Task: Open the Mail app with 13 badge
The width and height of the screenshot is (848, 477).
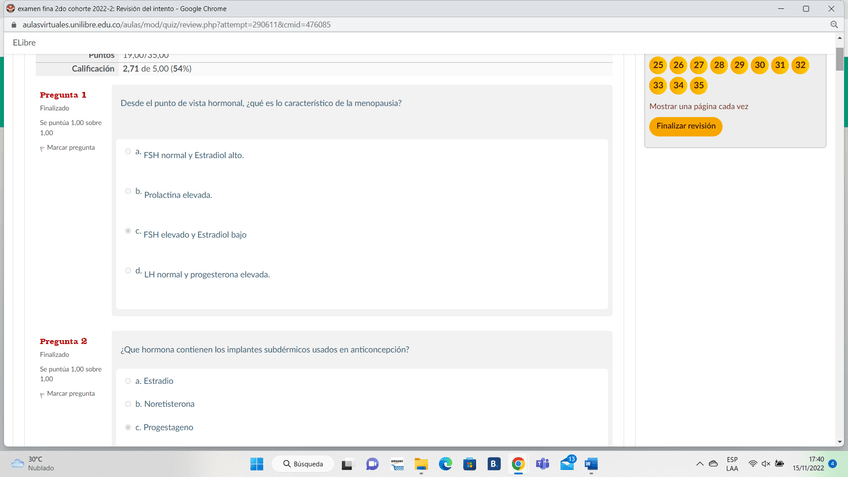Action: click(567, 464)
